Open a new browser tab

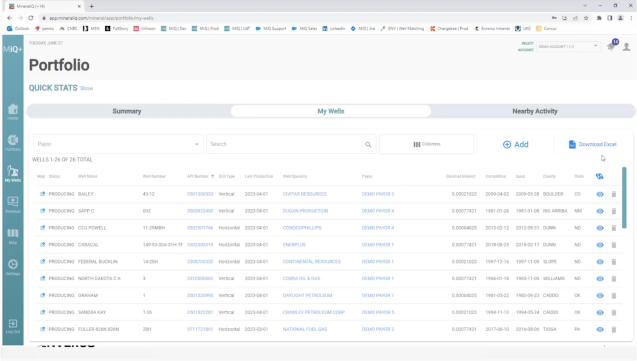pyautogui.click(x=91, y=6)
